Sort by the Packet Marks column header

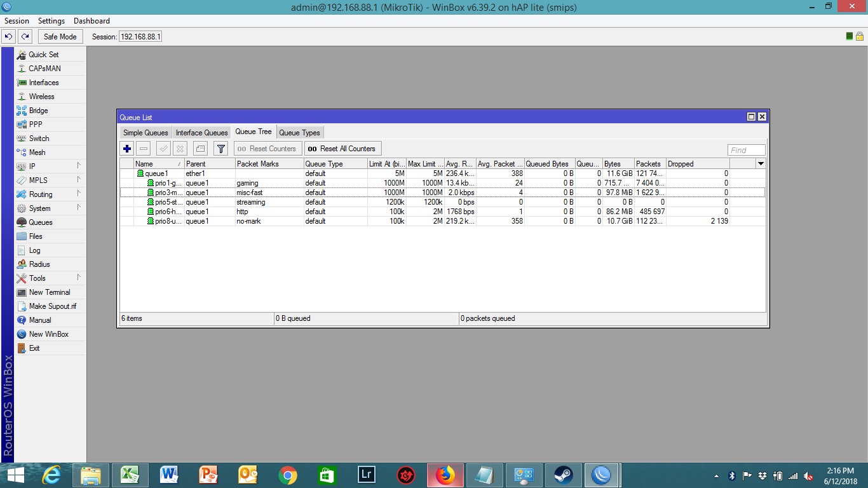point(269,164)
